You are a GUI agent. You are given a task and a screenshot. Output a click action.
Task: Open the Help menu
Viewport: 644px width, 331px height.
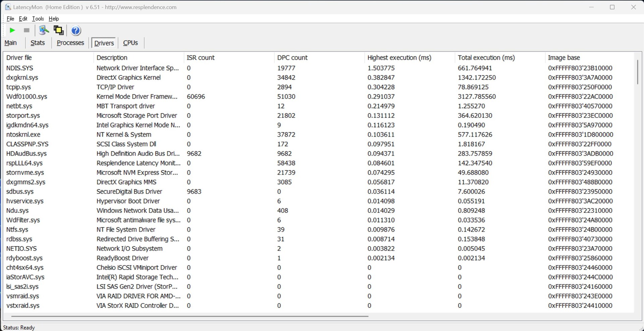tap(54, 19)
